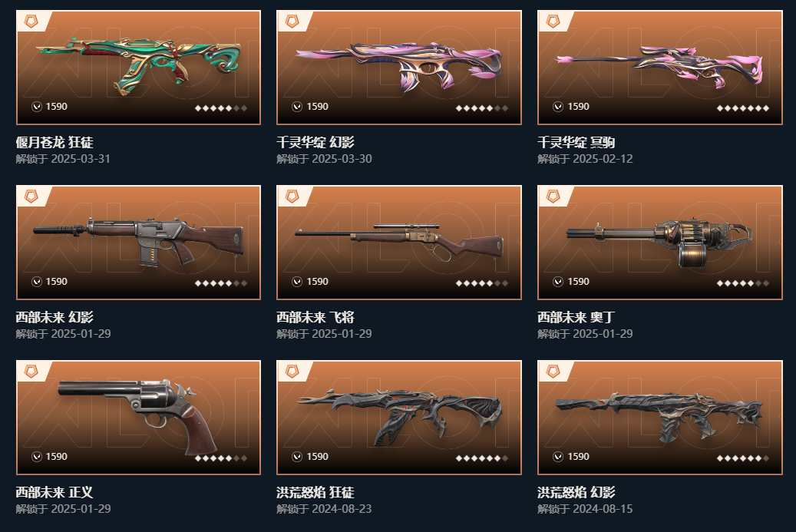Click the 千灵华绽 幻影 skin name
This screenshot has height=532, width=796.
[315, 142]
